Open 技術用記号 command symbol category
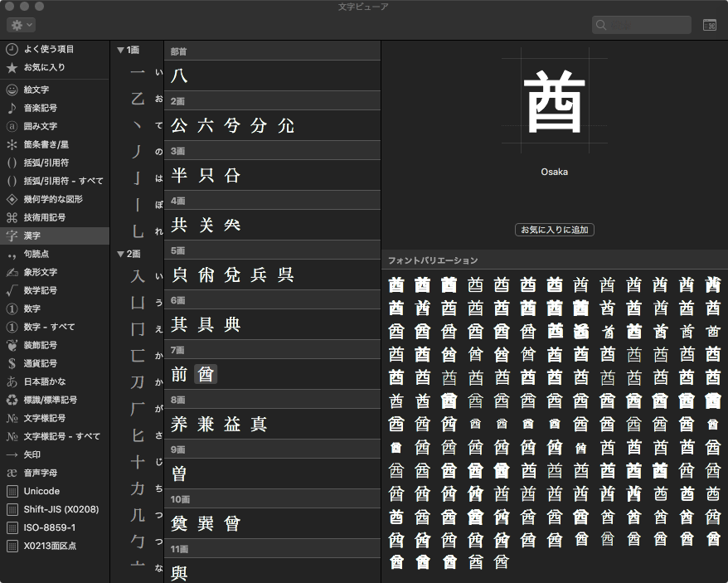 [x=12, y=217]
